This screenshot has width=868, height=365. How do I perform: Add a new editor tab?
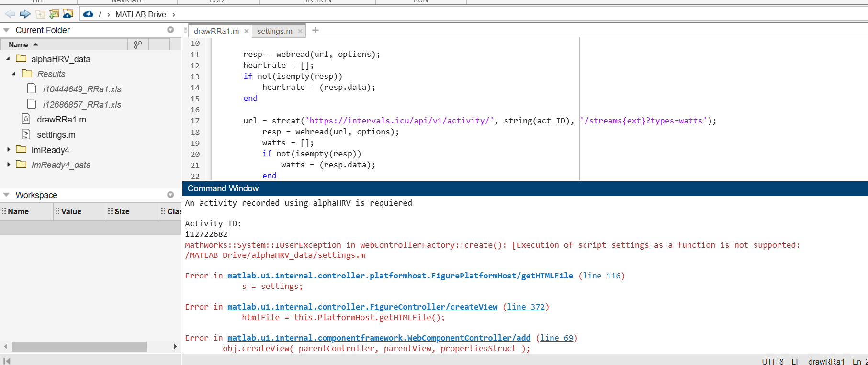tap(315, 31)
